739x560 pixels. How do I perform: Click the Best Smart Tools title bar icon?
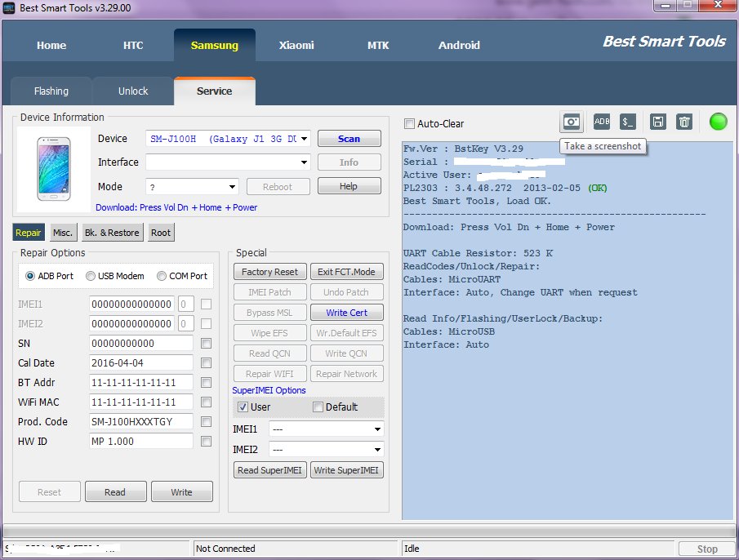[9, 7]
